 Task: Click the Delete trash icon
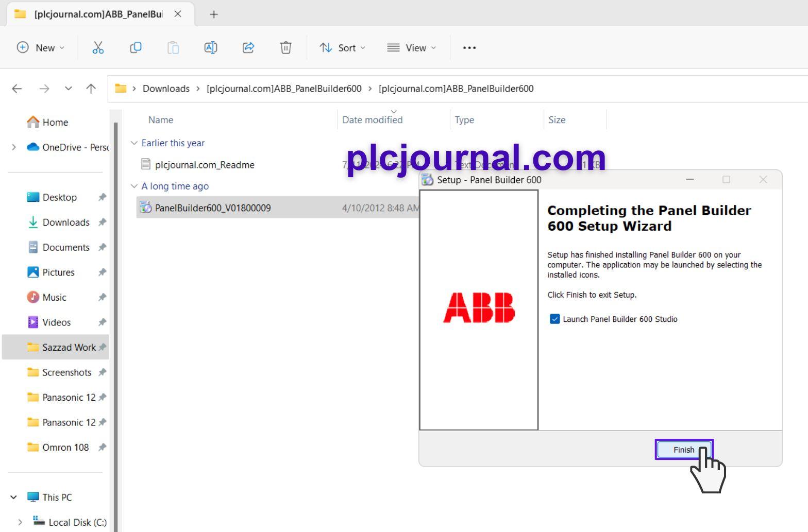pos(285,48)
